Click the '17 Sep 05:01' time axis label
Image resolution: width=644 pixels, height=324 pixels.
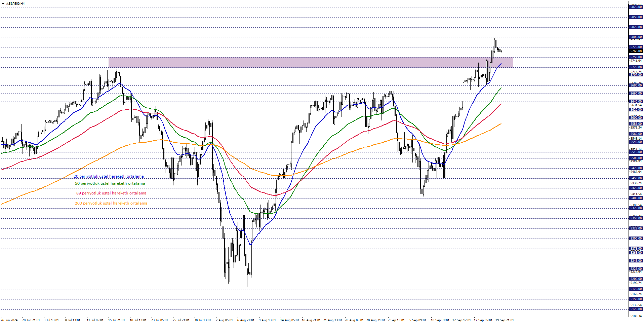tap(483, 320)
